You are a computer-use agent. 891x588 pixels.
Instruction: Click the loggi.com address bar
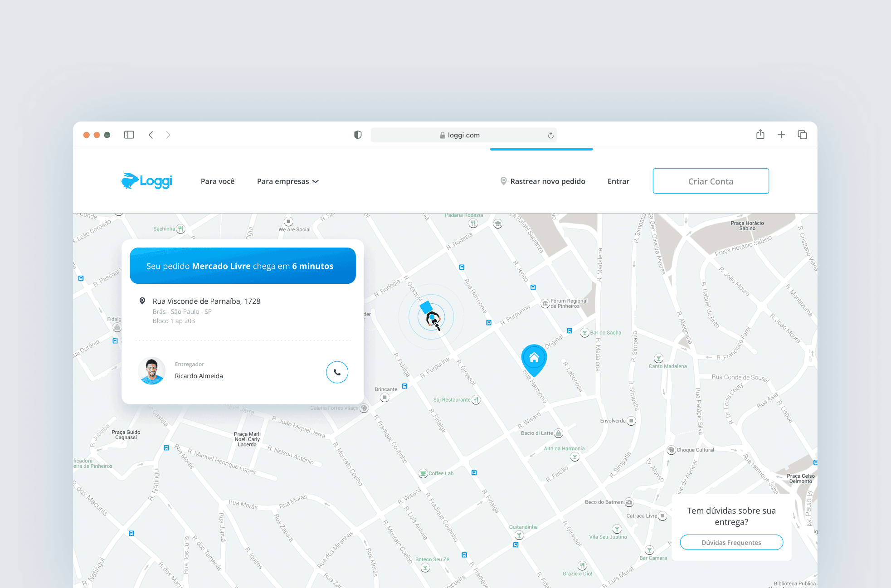(463, 135)
